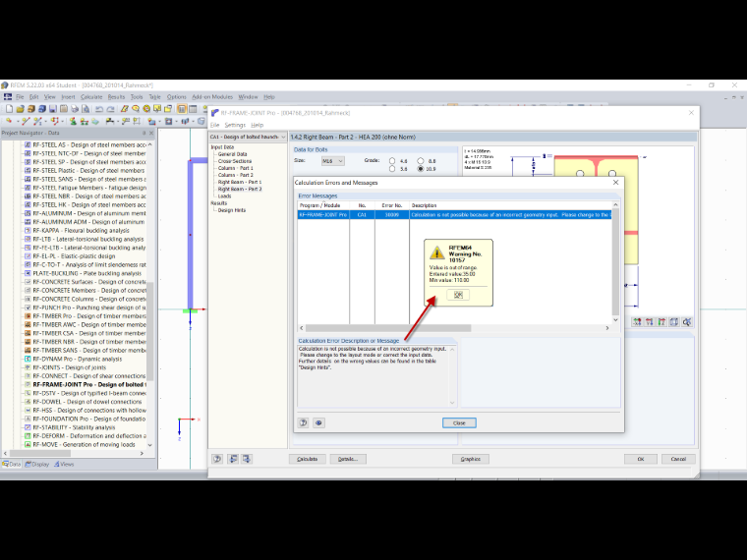The width and height of the screenshot is (747, 560).
Task: Click vertical scrollbar of error messages table
Action: pyautogui.click(x=615, y=262)
